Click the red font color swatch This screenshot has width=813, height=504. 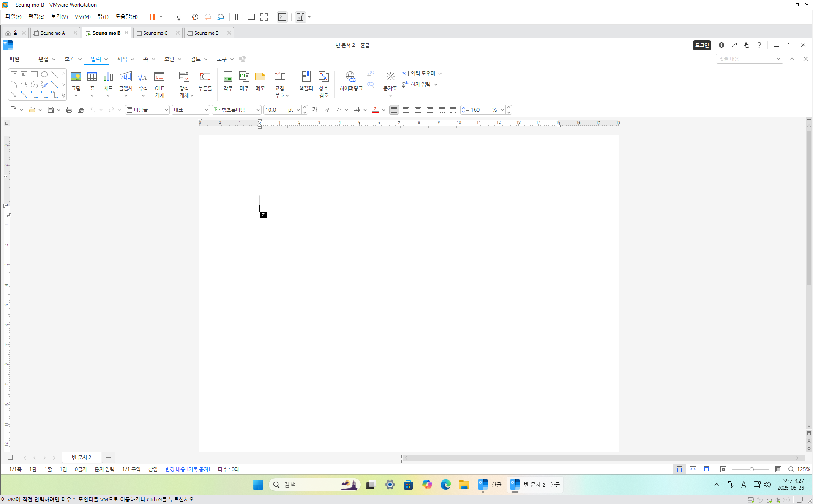coord(375,110)
